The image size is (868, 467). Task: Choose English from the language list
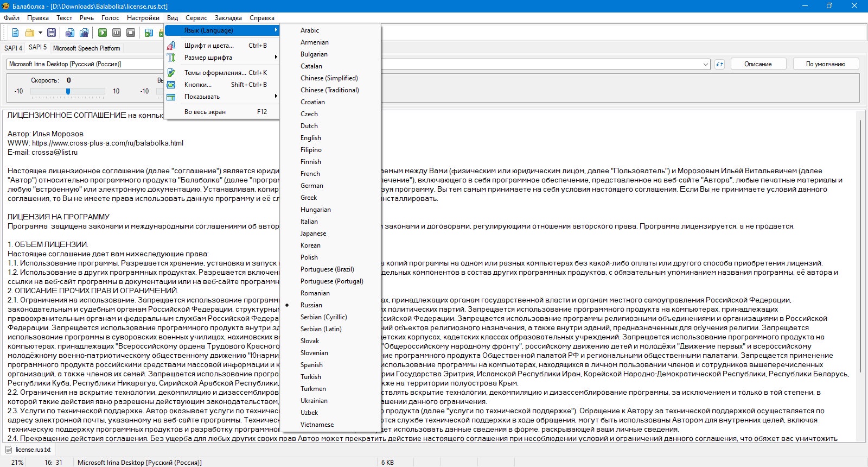click(x=311, y=138)
